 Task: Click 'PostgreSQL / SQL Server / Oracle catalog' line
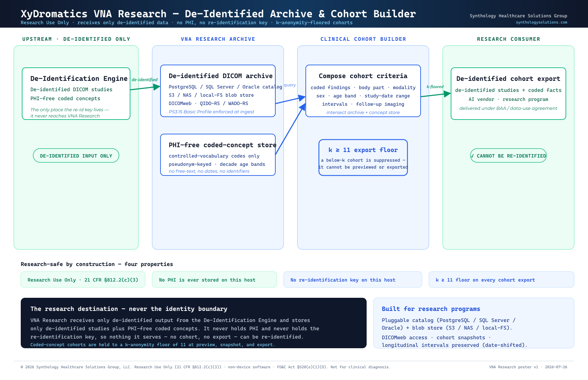[226, 87]
